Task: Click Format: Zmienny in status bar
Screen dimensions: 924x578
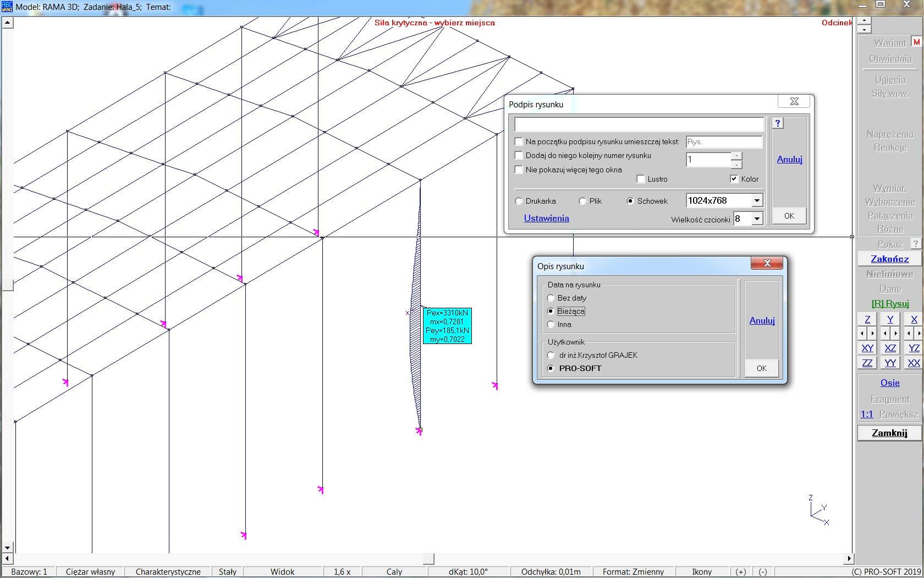Action: coord(633,571)
